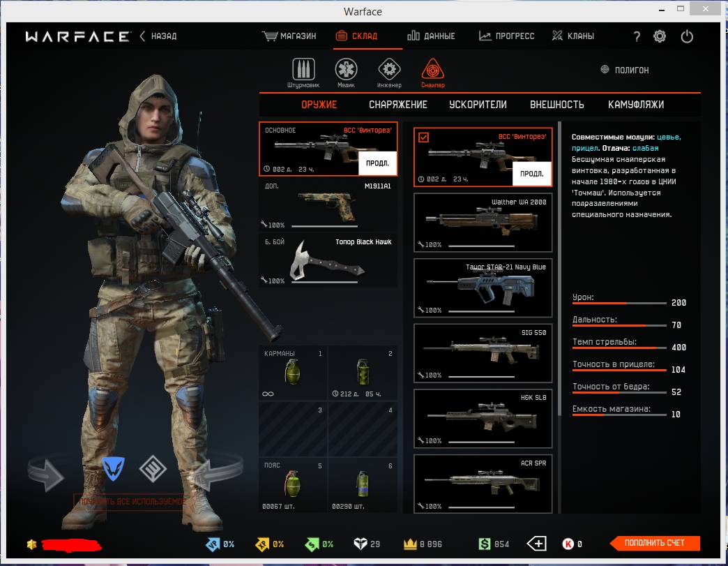Toggle the ВСС Винторез equipped checkbox
728x566 pixels.
[x=423, y=137]
